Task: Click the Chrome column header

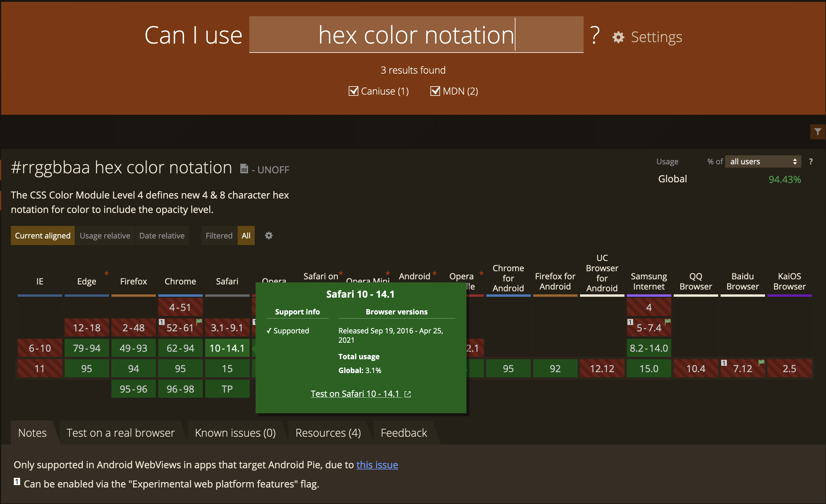Action: [180, 281]
